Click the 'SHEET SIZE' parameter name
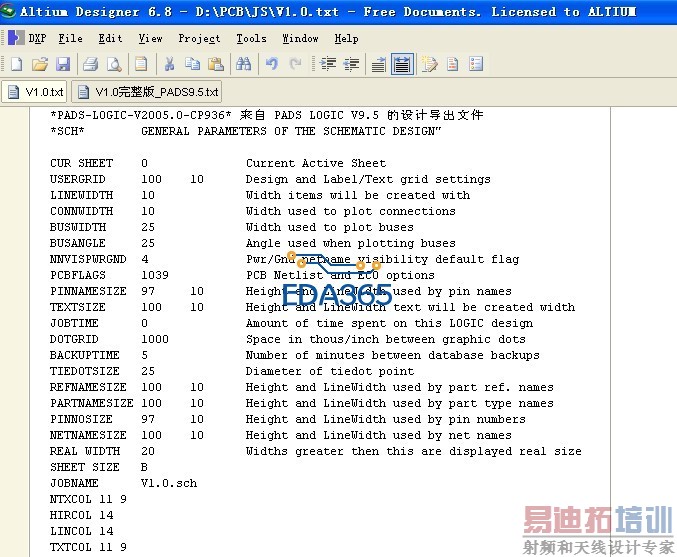 pos(85,467)
